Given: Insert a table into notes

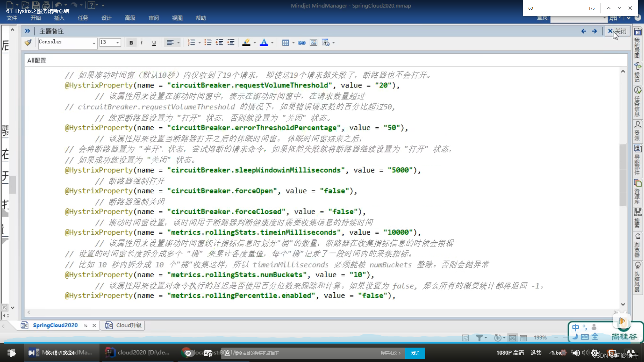Looking at the screenshot, I should tap(285, 43).
